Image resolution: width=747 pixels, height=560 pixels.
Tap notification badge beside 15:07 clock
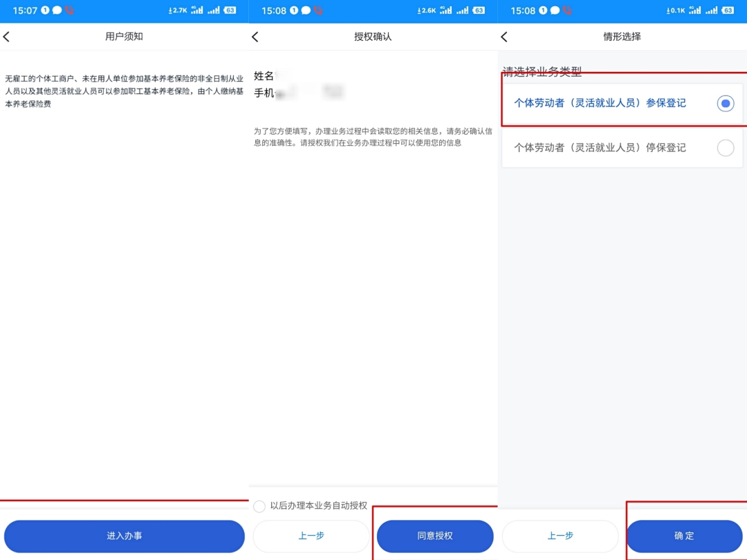[45, 10]
